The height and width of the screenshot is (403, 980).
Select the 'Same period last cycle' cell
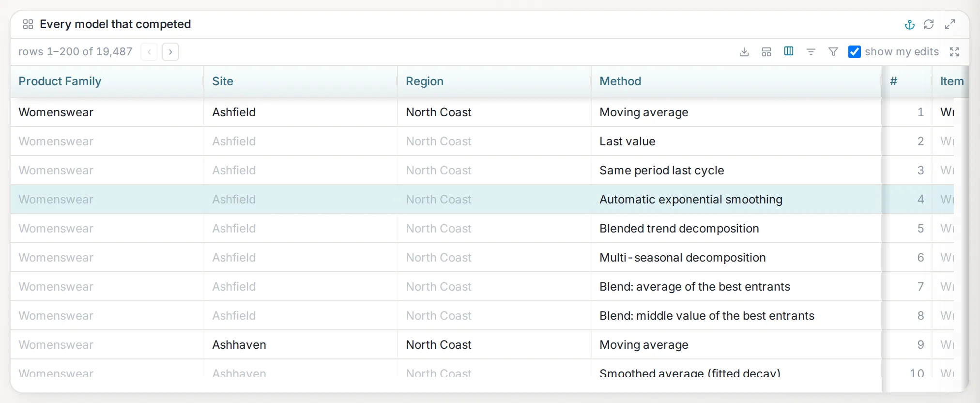point(736,170)
